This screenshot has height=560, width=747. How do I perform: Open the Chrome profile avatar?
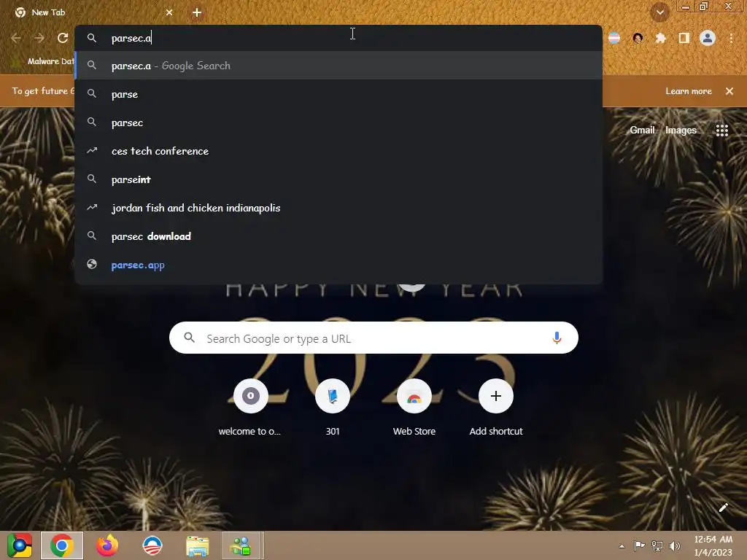tap(708, 38)
